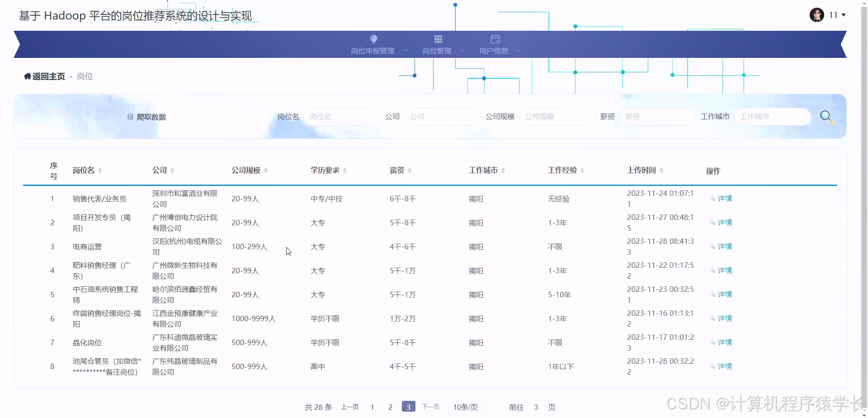
Task: Select current page 3 button
Action: (408, 407)
